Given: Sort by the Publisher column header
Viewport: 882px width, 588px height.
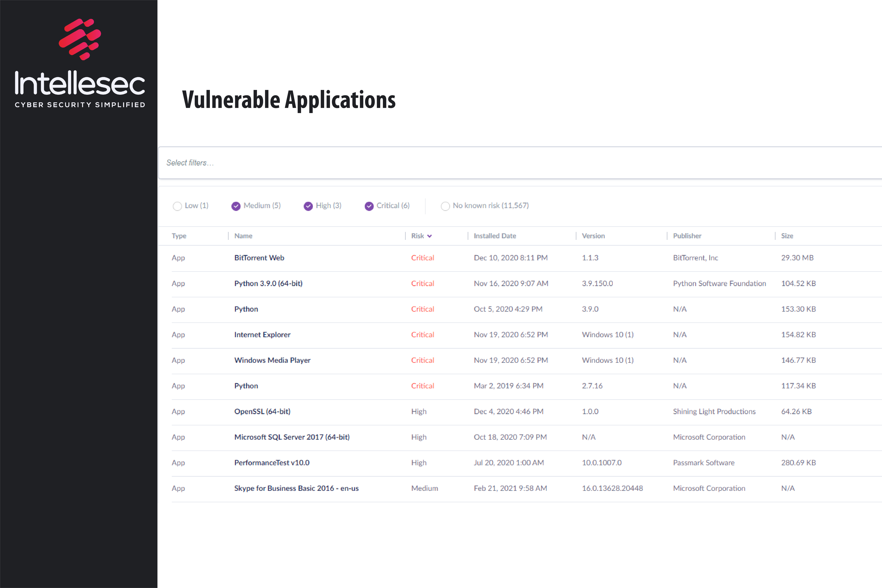Looking at the screenshot, I should point(687,236).
